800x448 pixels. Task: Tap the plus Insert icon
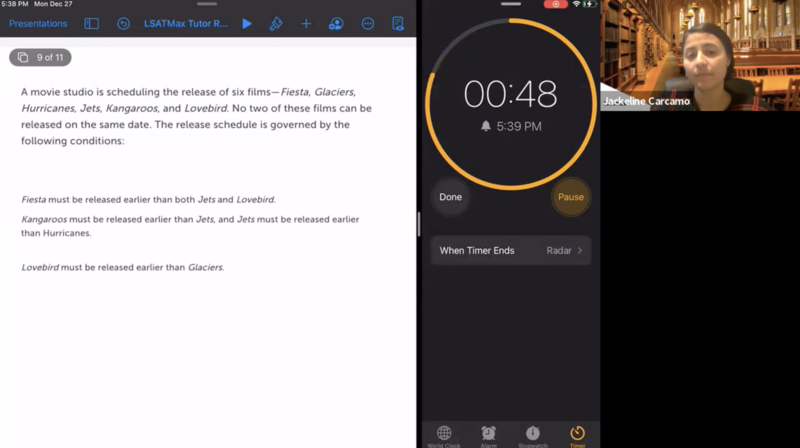(x=306, y=23)
